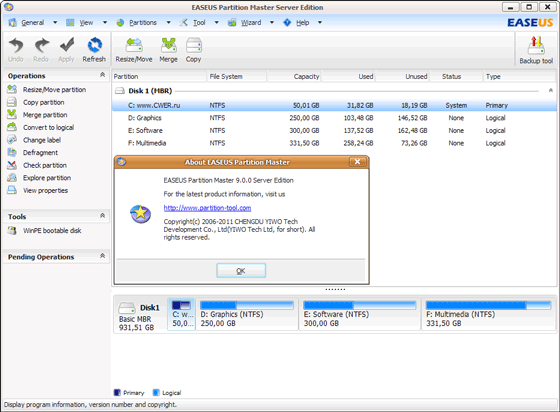Expand the dropdown arrow next to Help

pos(320,22)
